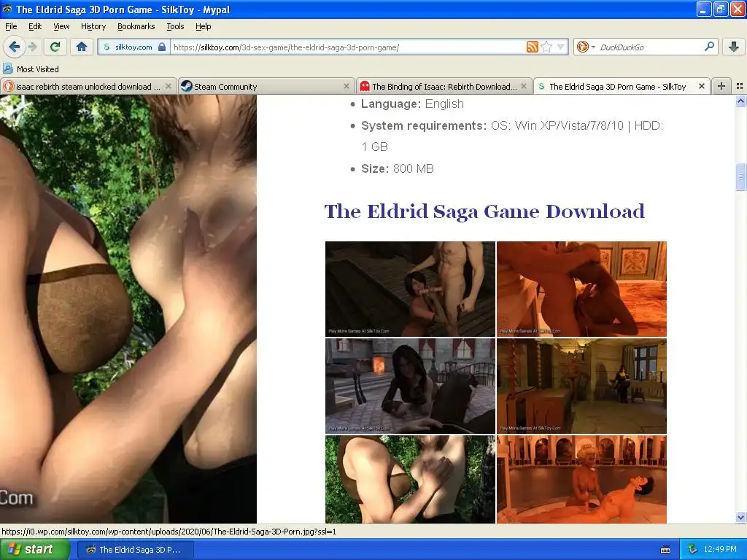
Task: Open the DuckDuckGo search engine dropdown
Action: click(x=585, y=47)
